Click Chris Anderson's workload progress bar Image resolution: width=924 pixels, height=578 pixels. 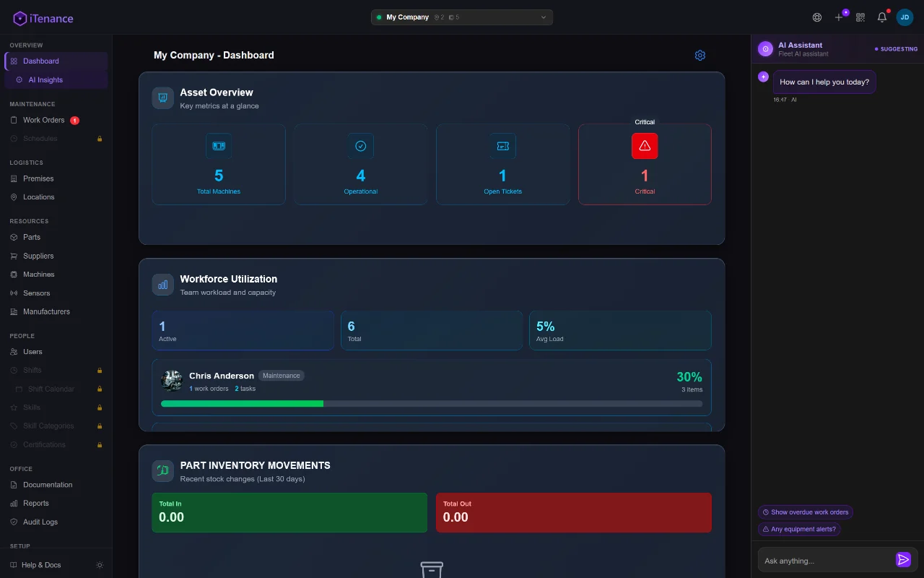tap(432, 404)
